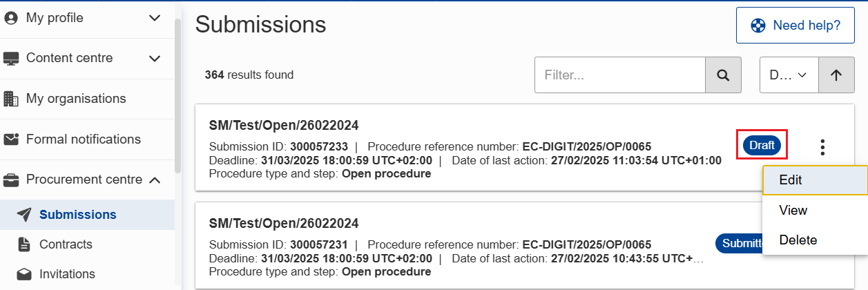Click the magnifier search icon button
Screen dimensions: 868x290
[x=723, y=75]
